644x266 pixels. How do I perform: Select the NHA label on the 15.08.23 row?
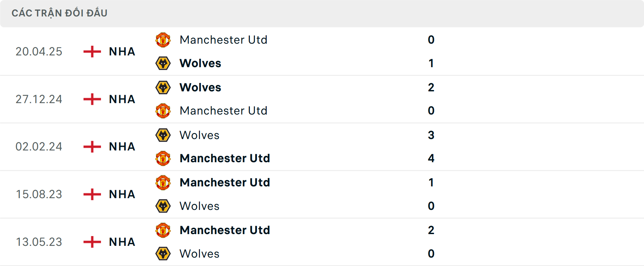[x=121, y=194]
